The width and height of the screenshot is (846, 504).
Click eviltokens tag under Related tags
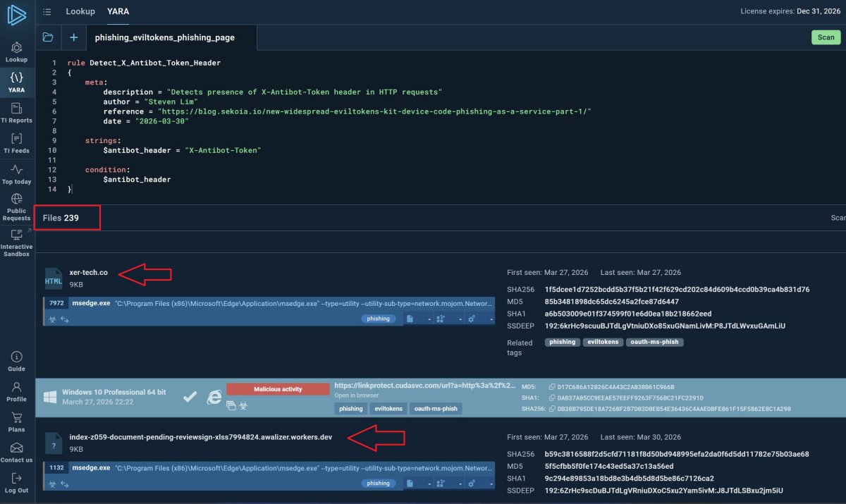[x=602, y=342]
